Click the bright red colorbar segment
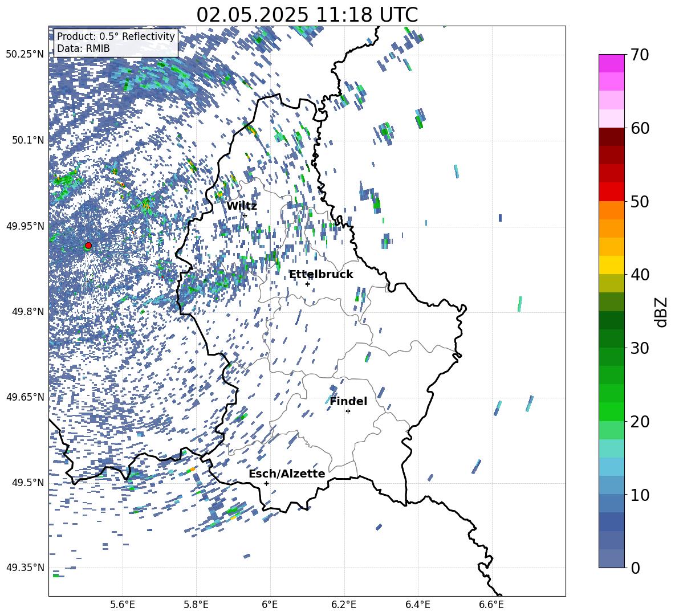Image resolution: width=675 pixels, height=616 pixels. 611,192
